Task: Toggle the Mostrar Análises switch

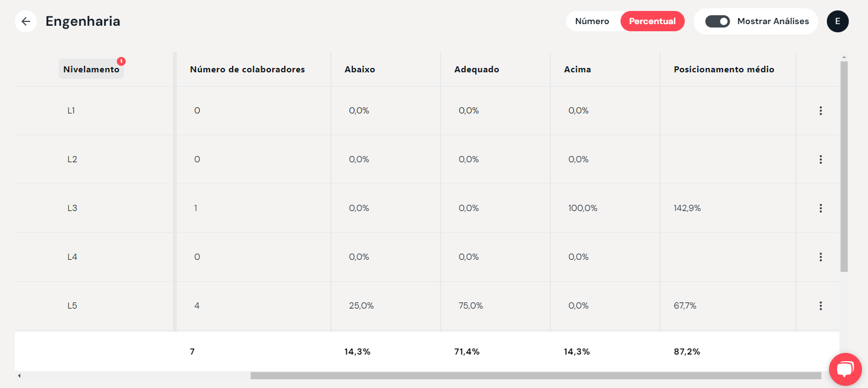Action: [718, 21]
